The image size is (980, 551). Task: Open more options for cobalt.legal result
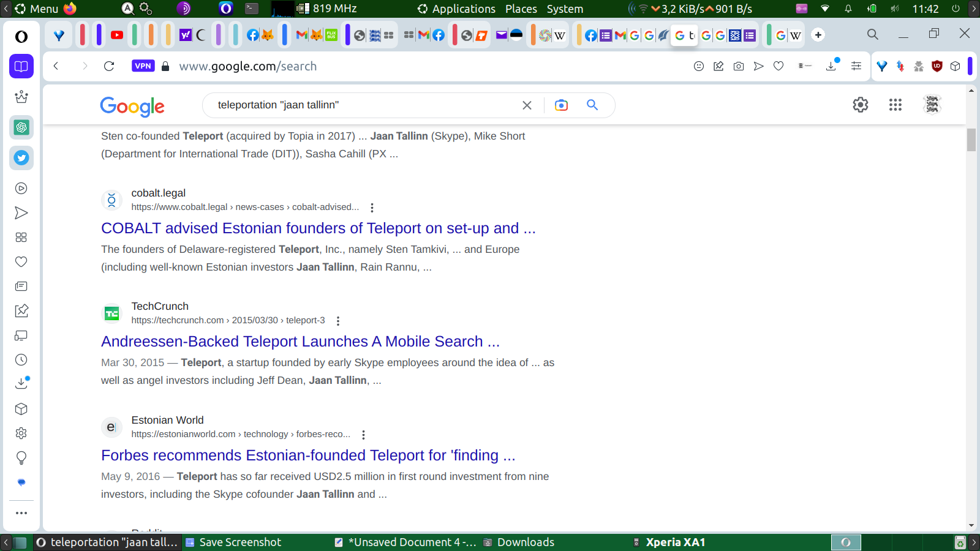tap(372, 208)
